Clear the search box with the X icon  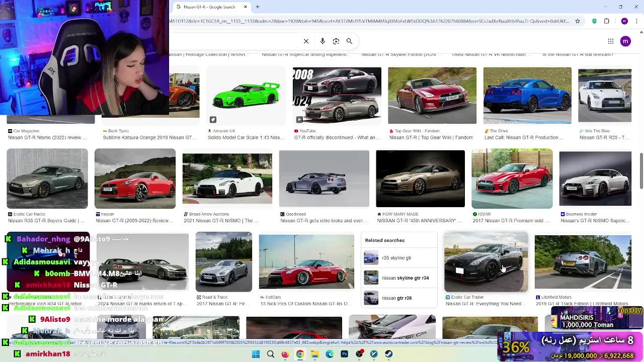(x=306, y=41)
